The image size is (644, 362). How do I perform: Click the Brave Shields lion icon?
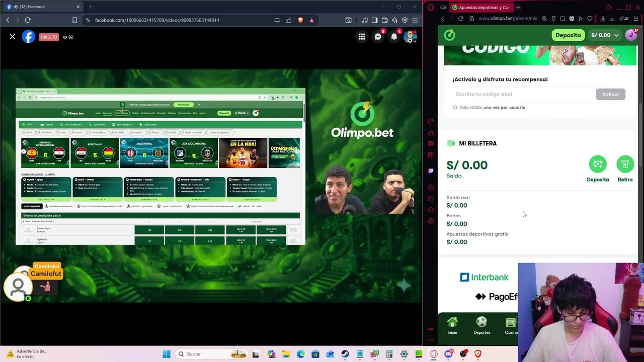[x=300, y=20]
